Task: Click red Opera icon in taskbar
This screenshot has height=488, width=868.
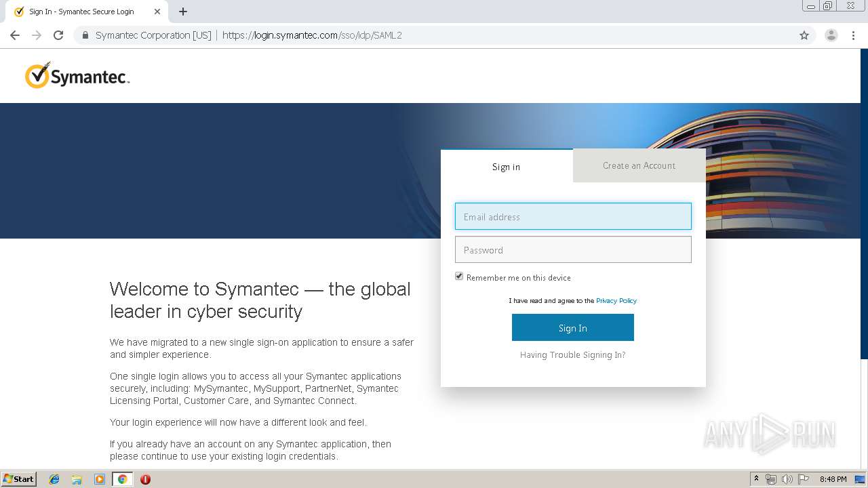Action: click(x=145, y=479)
